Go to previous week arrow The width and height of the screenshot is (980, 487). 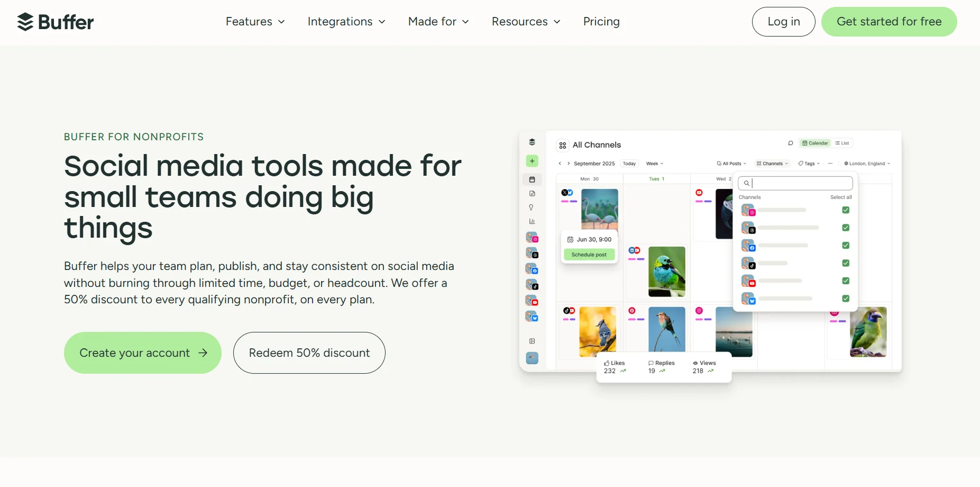(x=560, y=164)
